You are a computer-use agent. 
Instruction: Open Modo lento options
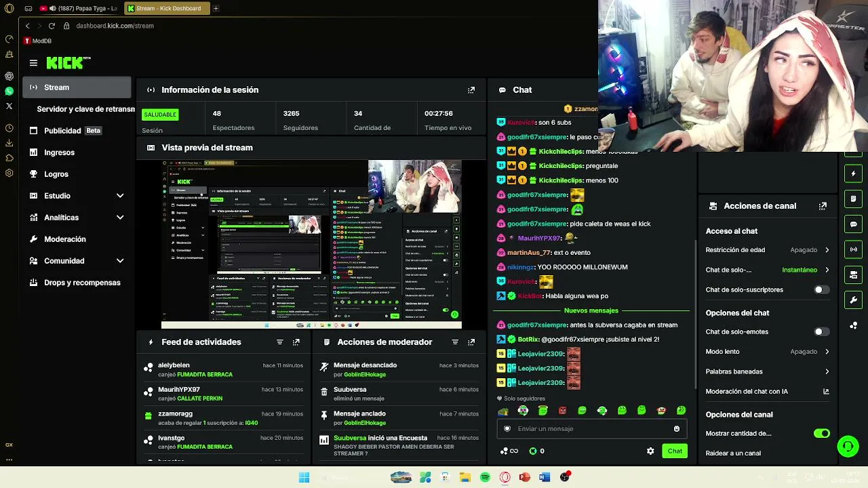(x=768, y=351)
